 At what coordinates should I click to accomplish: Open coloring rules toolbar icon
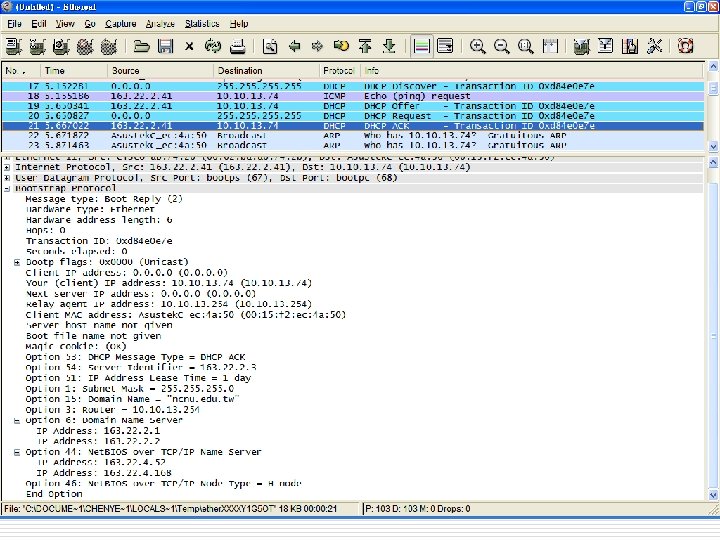coord(630,46)
